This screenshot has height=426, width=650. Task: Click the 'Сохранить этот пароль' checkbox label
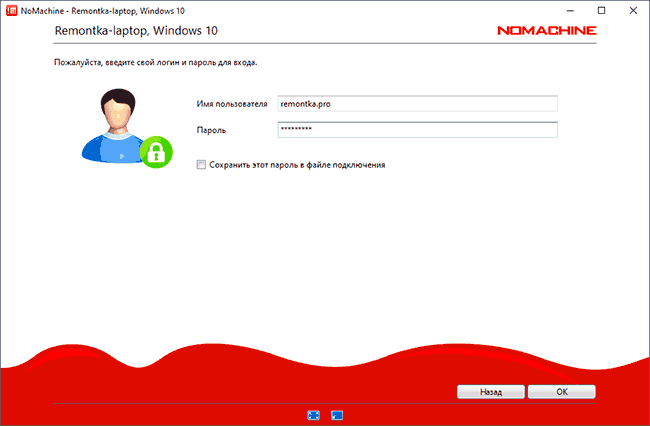tap(297, 164)
